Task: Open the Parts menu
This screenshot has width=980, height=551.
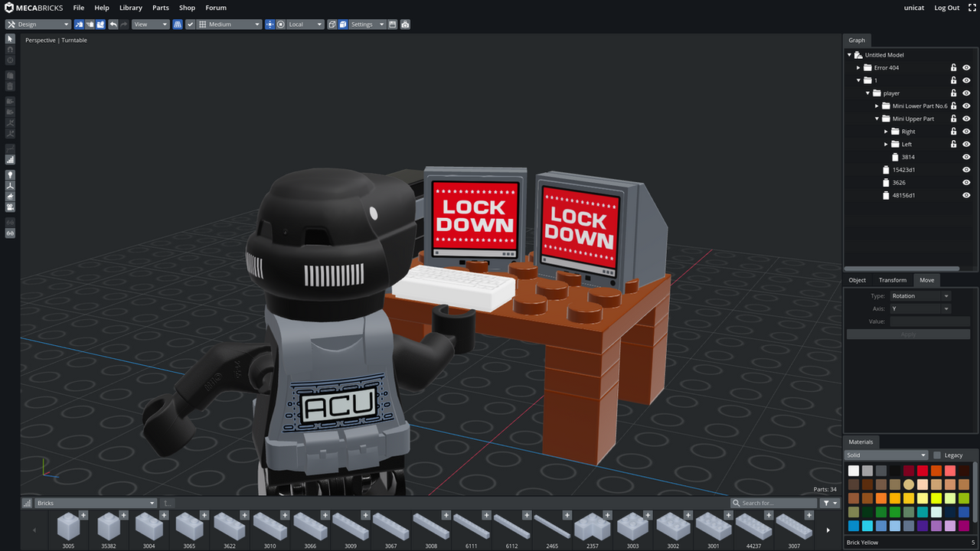Action: tap(161, 8)
